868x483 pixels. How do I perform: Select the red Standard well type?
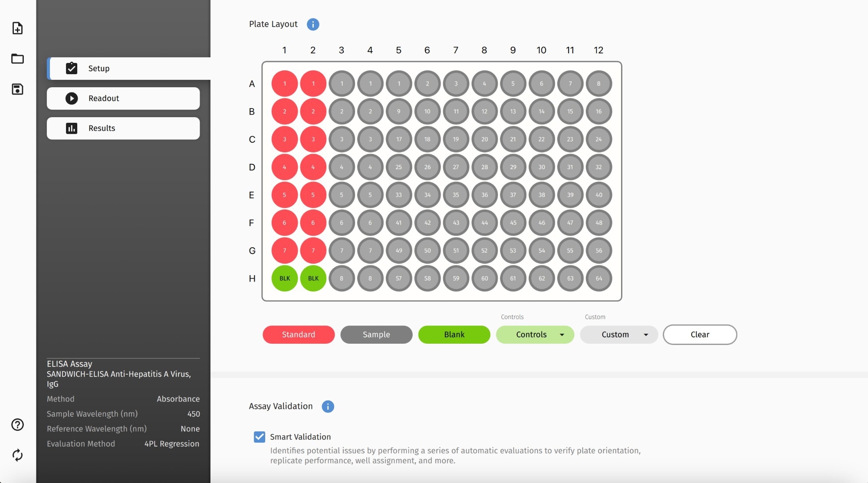[299, 335]
